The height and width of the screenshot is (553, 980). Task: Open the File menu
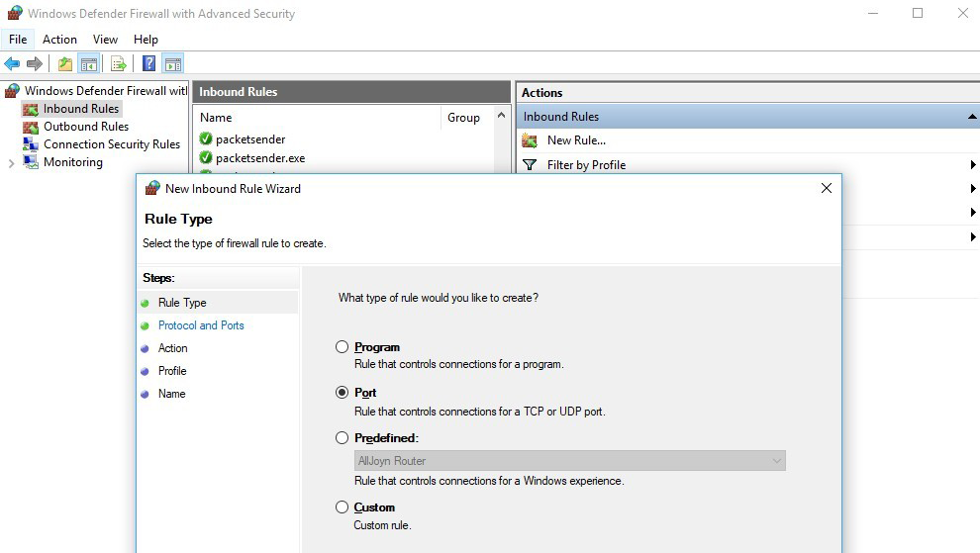pyautogui.click(x=18, y=40)
